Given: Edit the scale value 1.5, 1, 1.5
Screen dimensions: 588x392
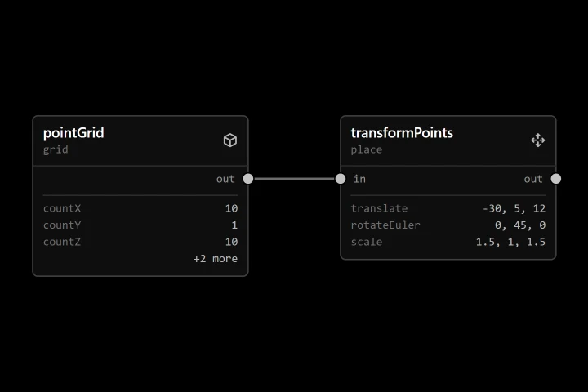Looking at the screenshot, I should (510, 242).
